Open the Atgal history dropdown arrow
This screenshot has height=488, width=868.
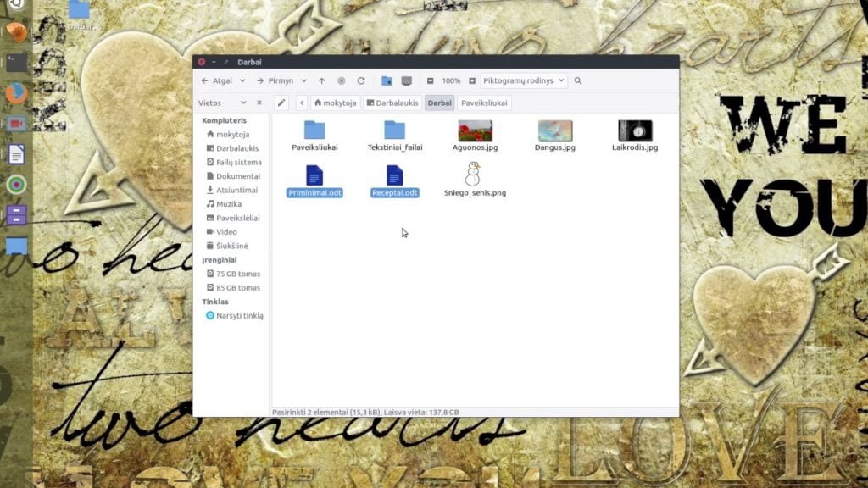click(x=242, y=80)
